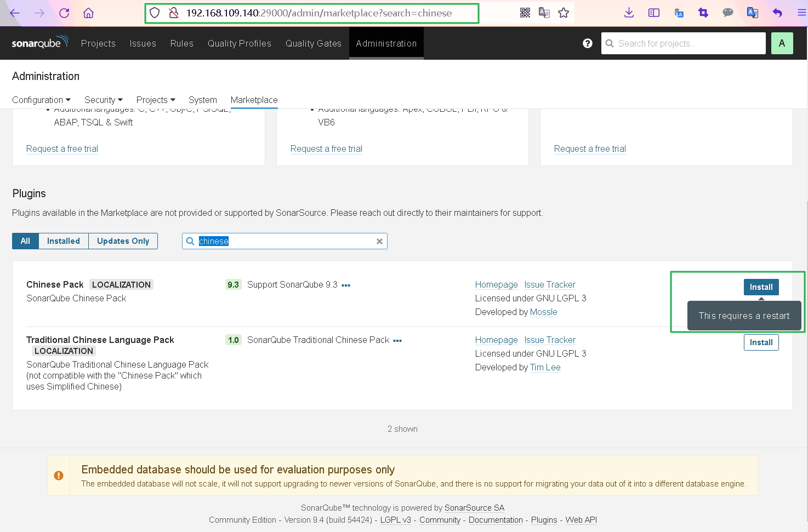Click the crop screenshot extension icon
Screen dimensions: 808x532
pyautogui.click(x=703, y=13)
